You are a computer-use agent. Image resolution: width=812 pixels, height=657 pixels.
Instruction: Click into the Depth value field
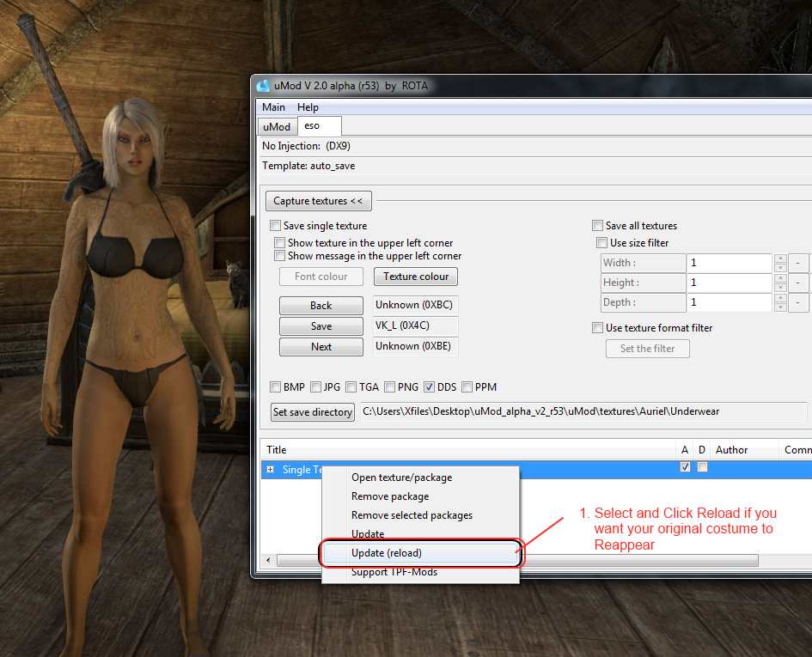729,302
